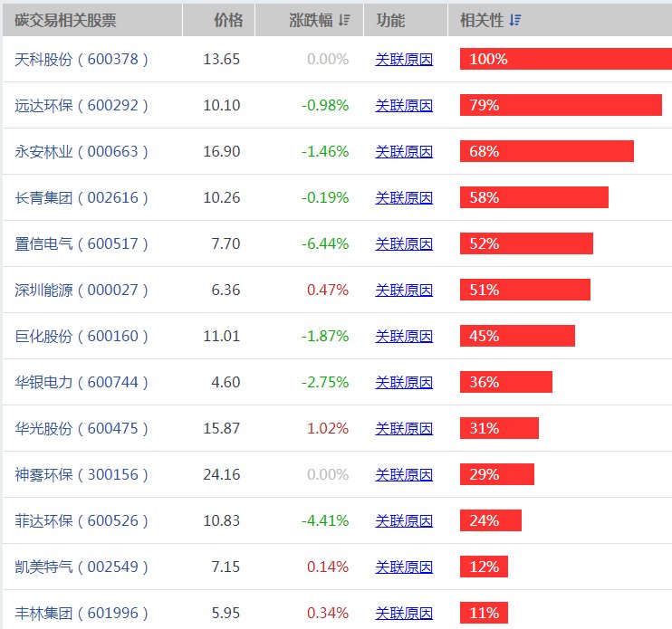Click the 29% correlation bar
The width and height of the screenshot is (672, 629).
tap(497, 474)
